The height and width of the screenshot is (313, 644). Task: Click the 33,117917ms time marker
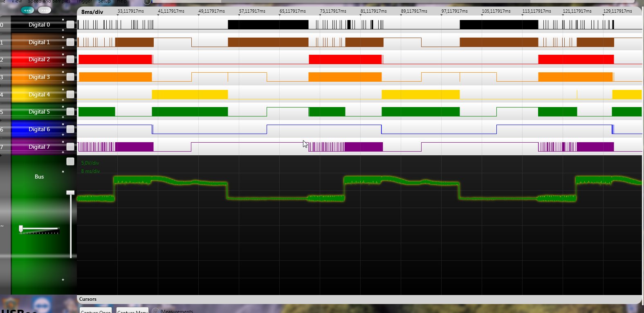pyautogui.click(x=131, y=11)
